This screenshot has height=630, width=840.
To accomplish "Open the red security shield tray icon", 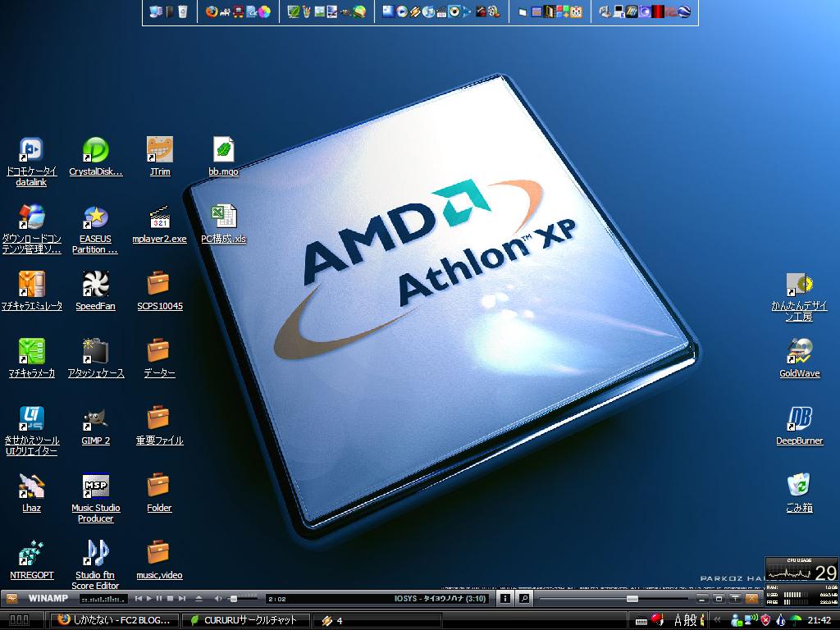I will (x=766, y=620).
